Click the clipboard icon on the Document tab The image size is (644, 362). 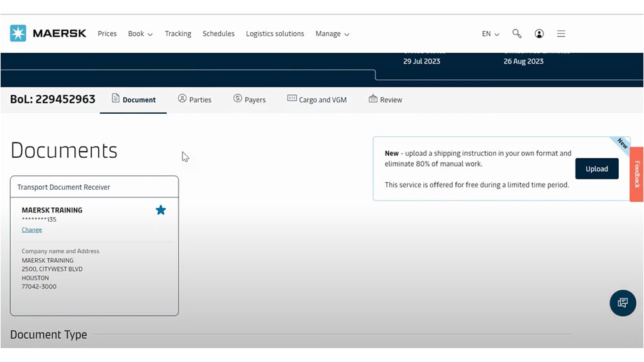(115, 99)
